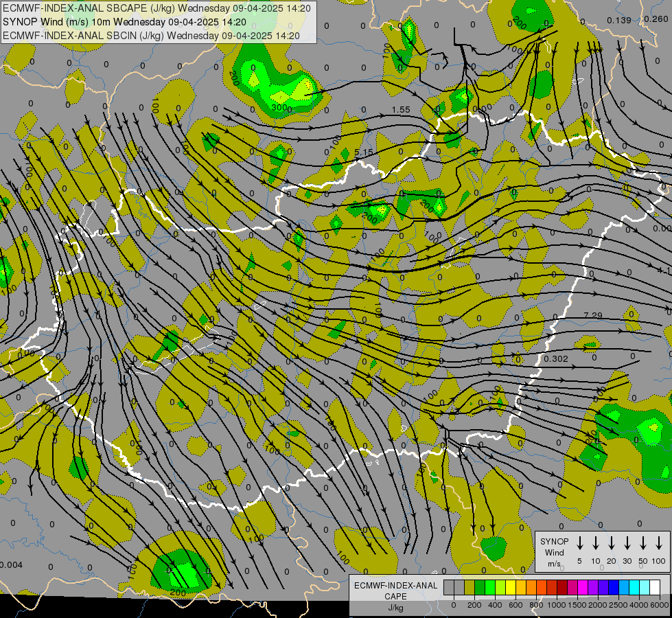Select the red swatch before 1000 tick

(552, 587)
